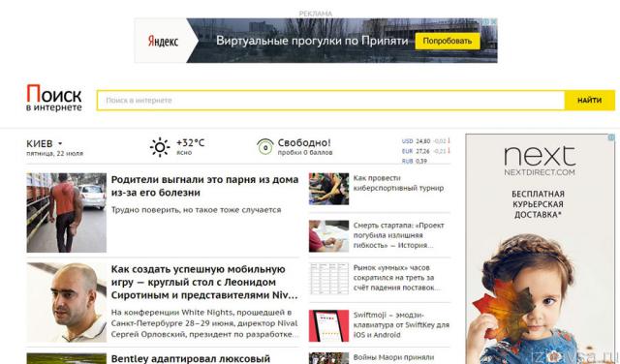Open Как провести киберспортивный турнир link

pyautogui.click(x=398, y=183)
